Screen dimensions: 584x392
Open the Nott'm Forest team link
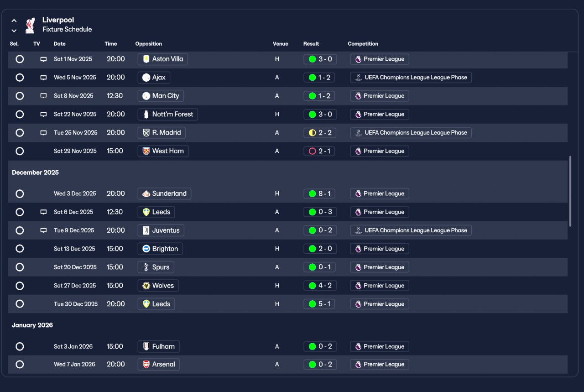coord(167,114)
